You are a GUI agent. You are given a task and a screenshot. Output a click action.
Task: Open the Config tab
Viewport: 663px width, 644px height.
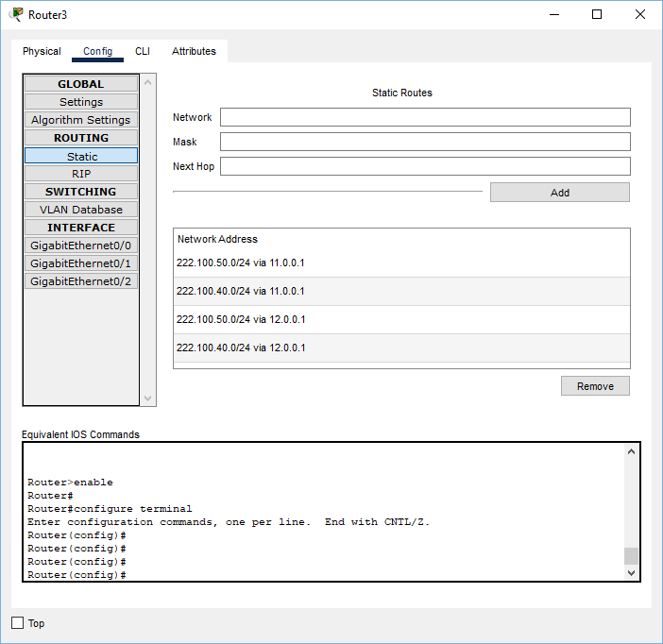97,51
